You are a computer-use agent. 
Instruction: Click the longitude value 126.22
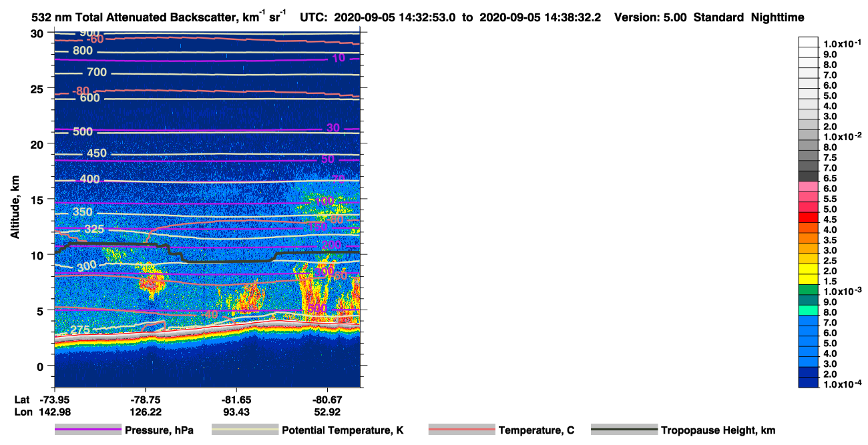tap(146, 412)
